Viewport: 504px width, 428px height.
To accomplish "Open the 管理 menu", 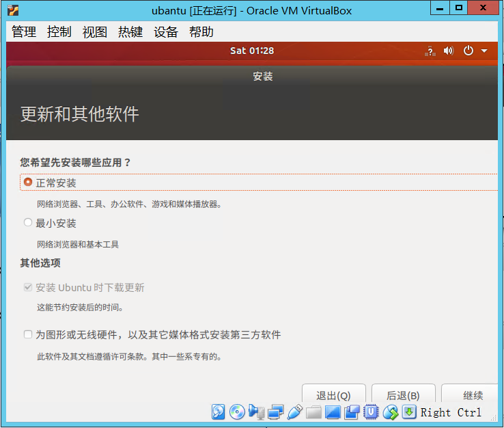I will point(24,31).
